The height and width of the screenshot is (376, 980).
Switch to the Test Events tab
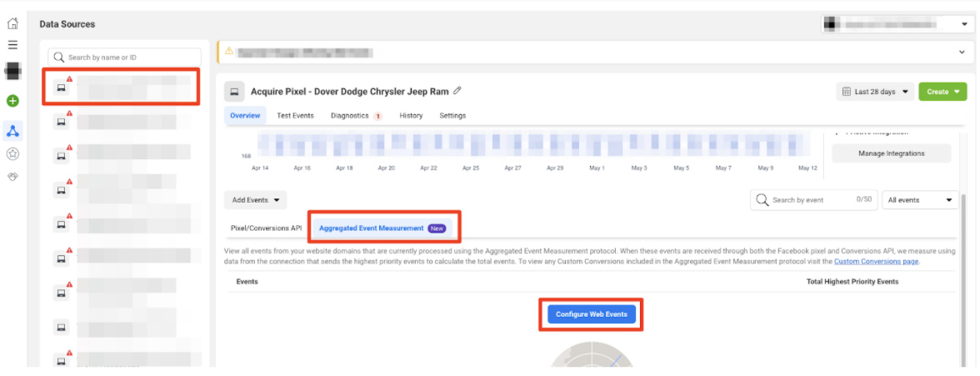(295, 116)
